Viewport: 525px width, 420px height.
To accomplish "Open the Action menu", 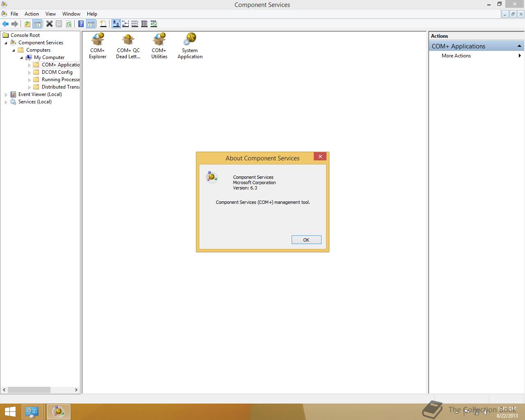I will 32,14.
